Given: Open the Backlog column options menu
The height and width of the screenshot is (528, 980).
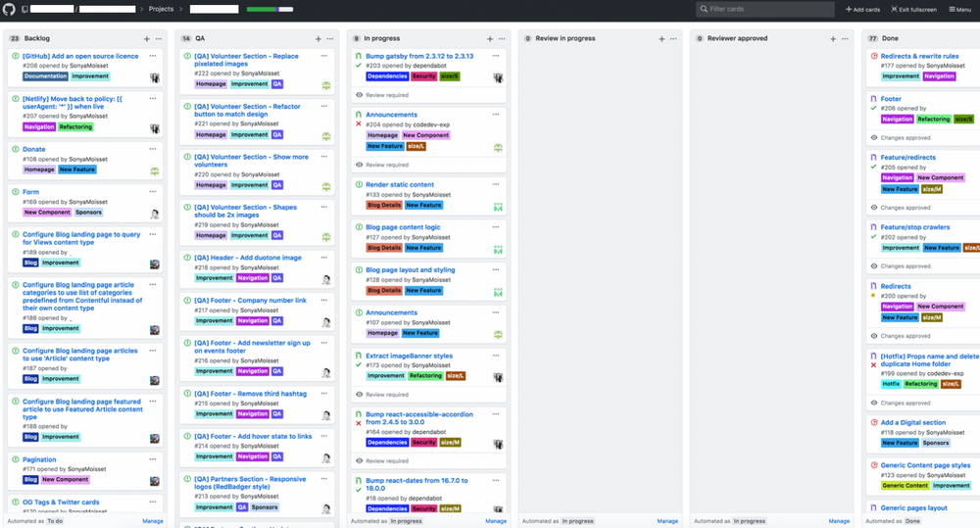Looking at the screenshot, I should click(159, 38).
